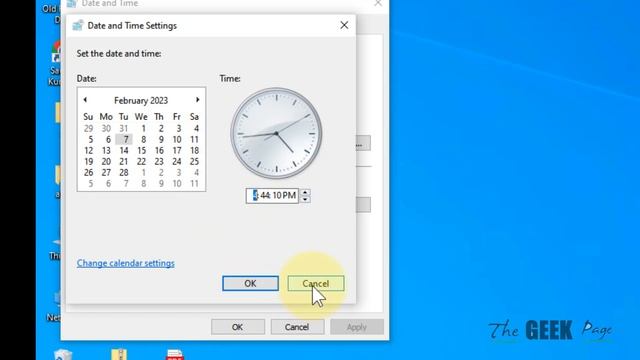The width and height of the screenshot is (640, 360).
Task: Click the analog clock face
Action: click(x=276, y=133)
